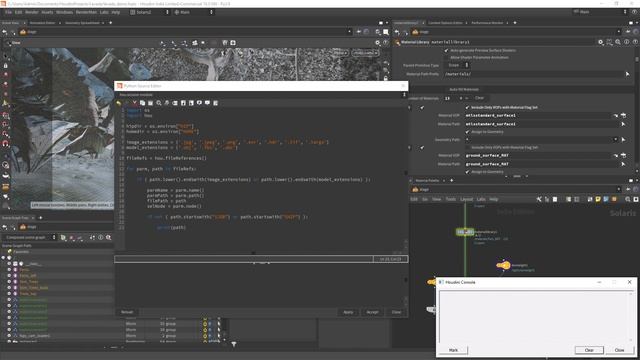Image resolution: width=640 pixels, height=360 pixels.
Task: Select the domelight node in the network view
Action: point(503,265)
